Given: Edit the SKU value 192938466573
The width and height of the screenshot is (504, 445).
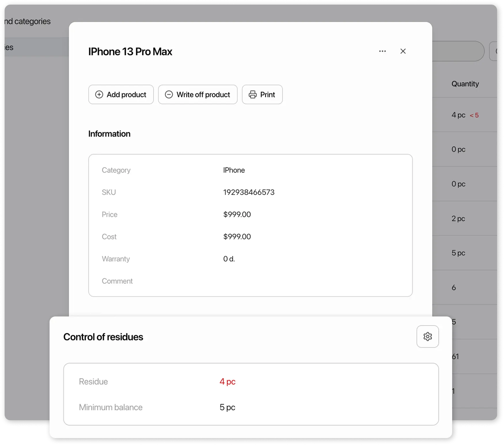Looking at the screenshot, I should pos(249,192).
